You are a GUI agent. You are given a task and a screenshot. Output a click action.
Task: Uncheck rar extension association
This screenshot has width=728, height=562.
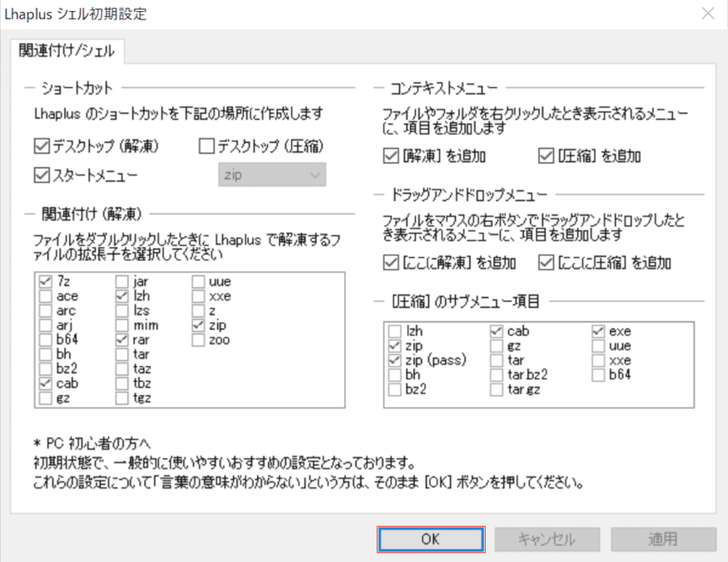pos(121,339)
